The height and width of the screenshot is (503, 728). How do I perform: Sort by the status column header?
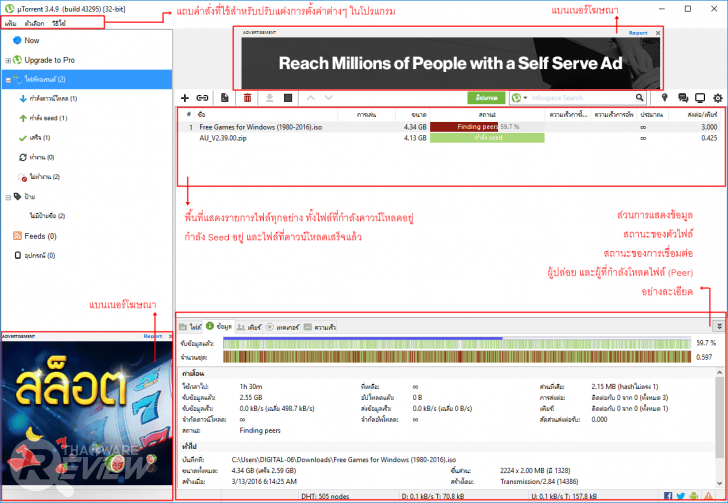point(487,114)
